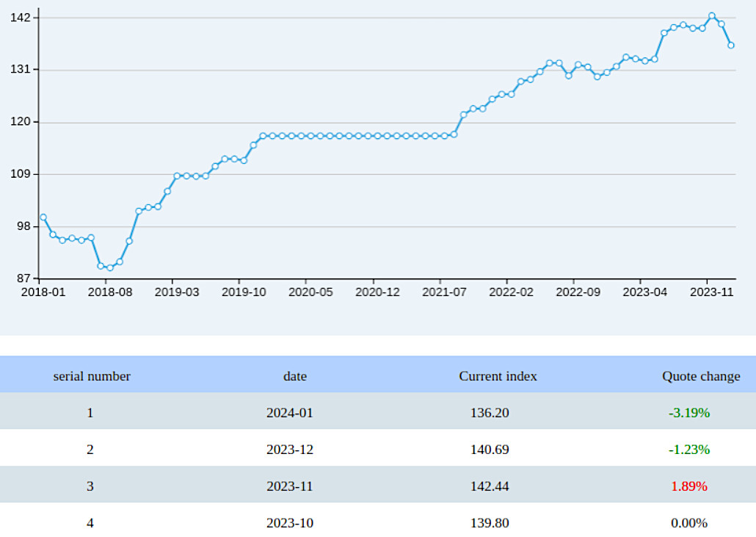756x537 pixels.
Task: Select the 'date' column header
Action: click(x=295, y=376)
